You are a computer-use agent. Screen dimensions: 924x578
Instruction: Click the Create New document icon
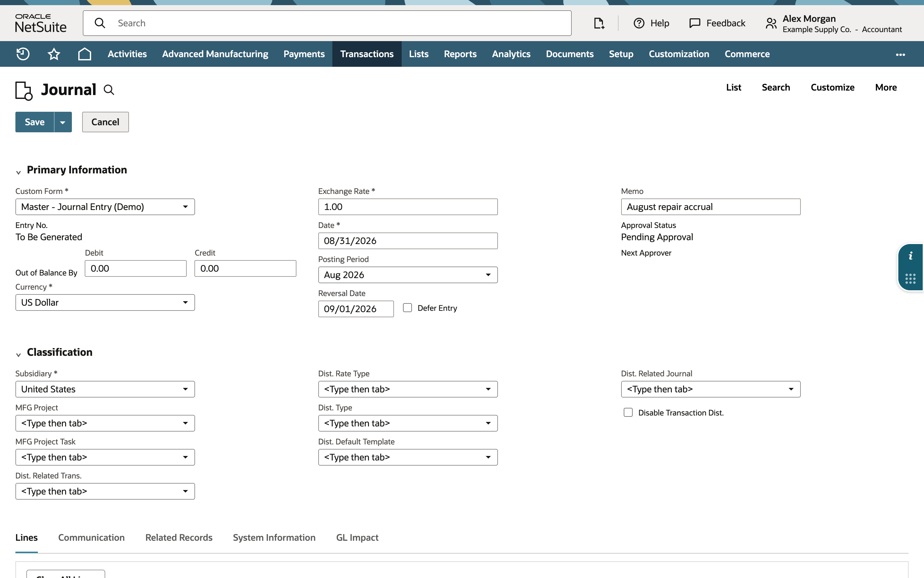coord(599,23)
